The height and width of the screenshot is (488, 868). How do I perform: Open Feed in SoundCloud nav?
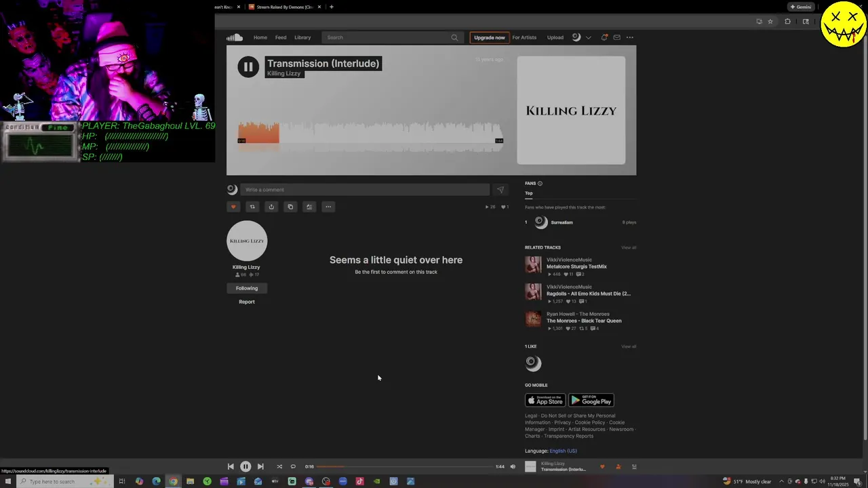(281, 37)
